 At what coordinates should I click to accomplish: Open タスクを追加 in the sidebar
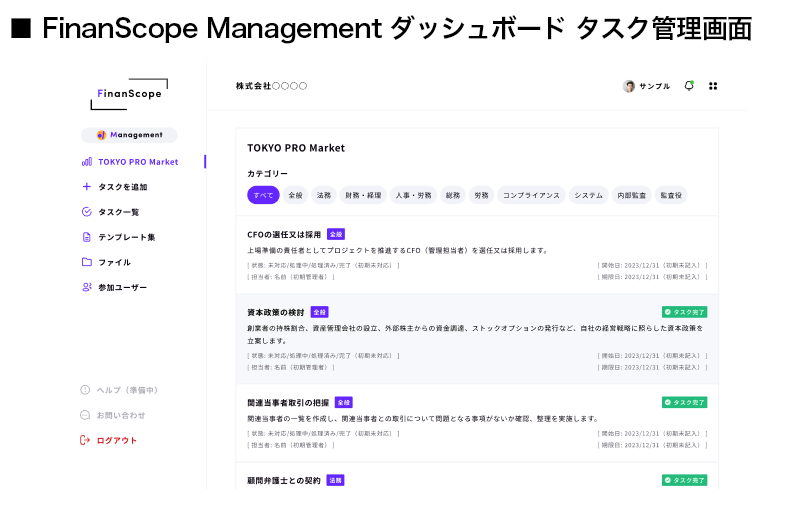click(123, 187)
